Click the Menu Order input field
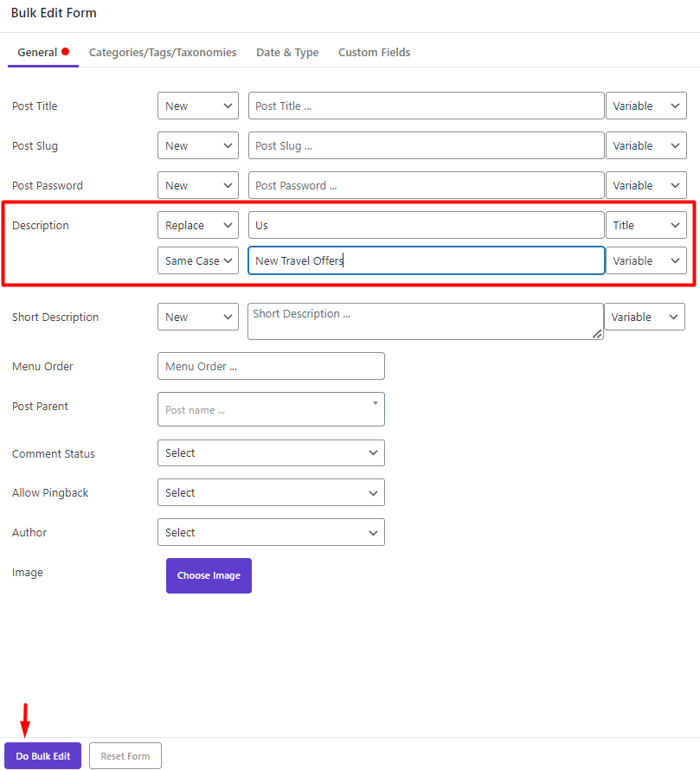The height and width of the screenshot is (770, 700). pyautogui.click(x=271, y=366)
